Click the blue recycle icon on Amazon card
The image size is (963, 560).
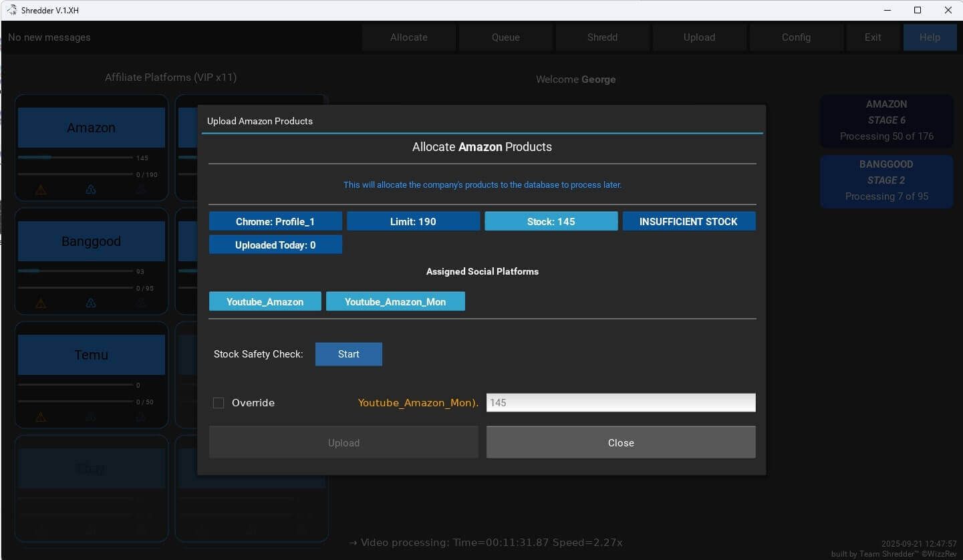coord(91,190)
